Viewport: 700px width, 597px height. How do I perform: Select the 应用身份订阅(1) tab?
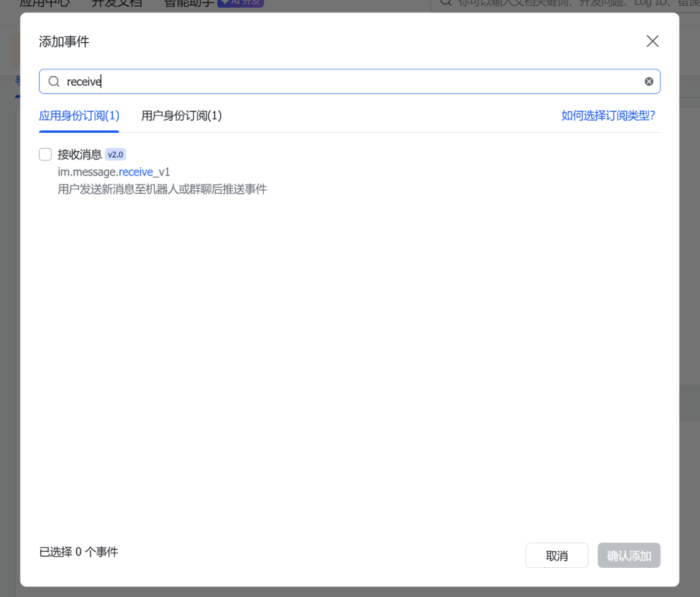coord(78,115)
